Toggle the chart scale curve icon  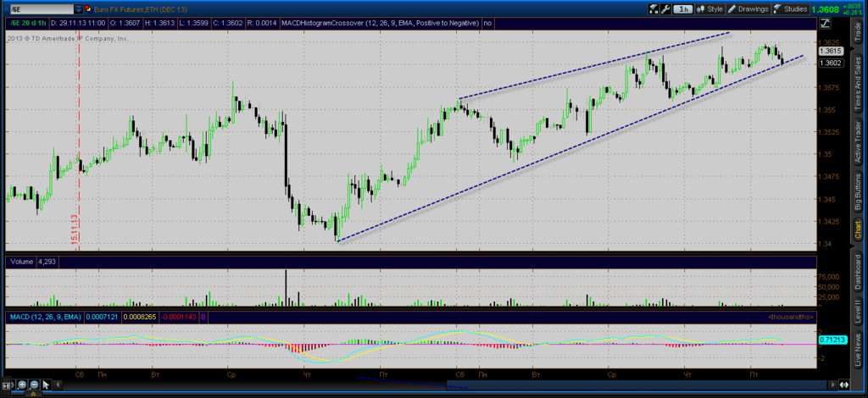click(x=825, y=23)
